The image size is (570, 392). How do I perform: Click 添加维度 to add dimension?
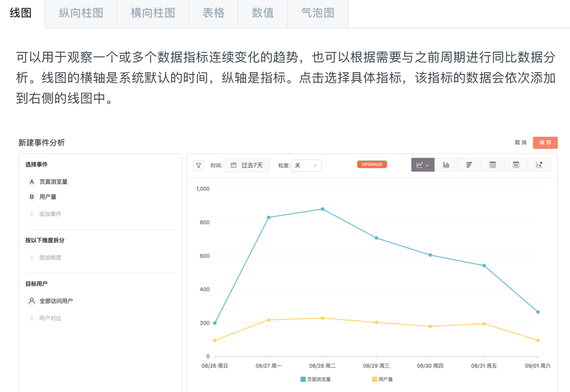pyautogui.click(x=45, y=257)
